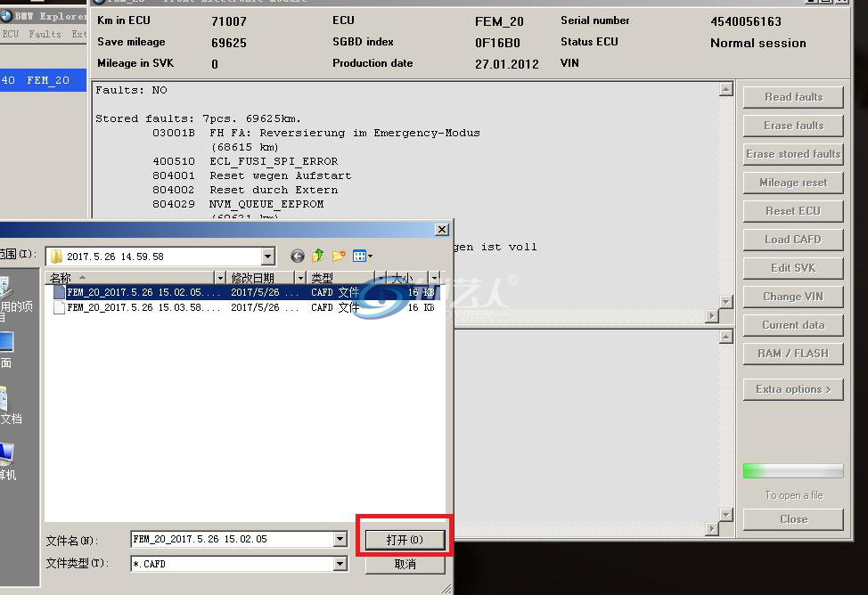Click the Erase faults button
Viewport: 868px width, 595px height.
point(793,126)
